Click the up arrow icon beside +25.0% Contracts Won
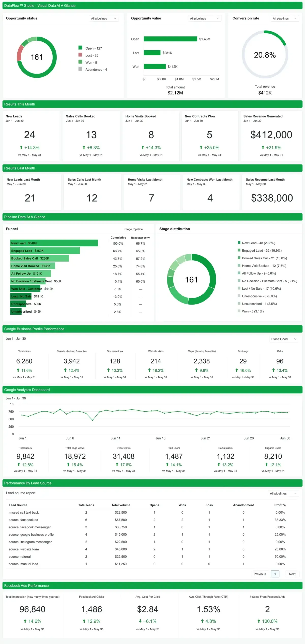The height and width of the screenshot is (644, 305). (x=201, y=147)
